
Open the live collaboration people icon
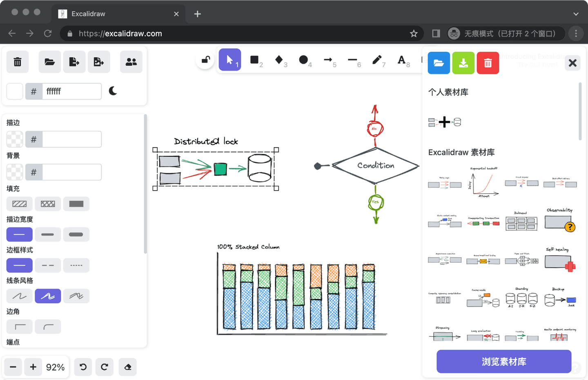(x=131, y=62)
